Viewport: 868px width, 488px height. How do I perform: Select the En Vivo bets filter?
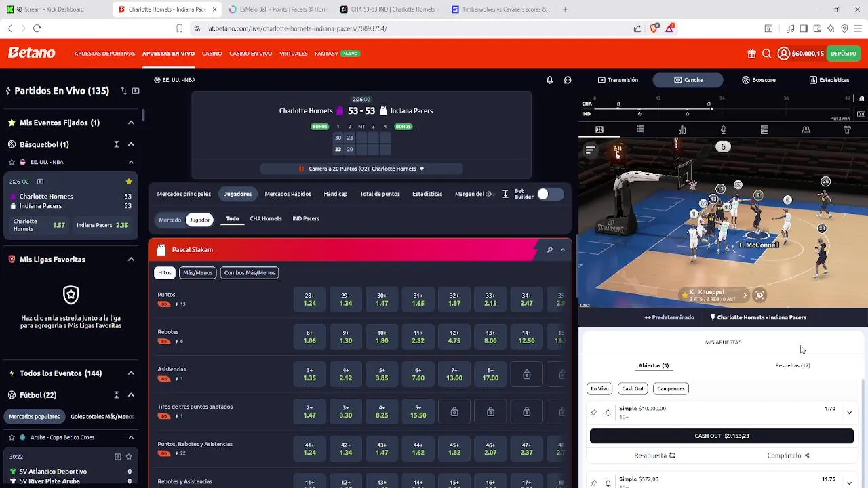(599, 388)
